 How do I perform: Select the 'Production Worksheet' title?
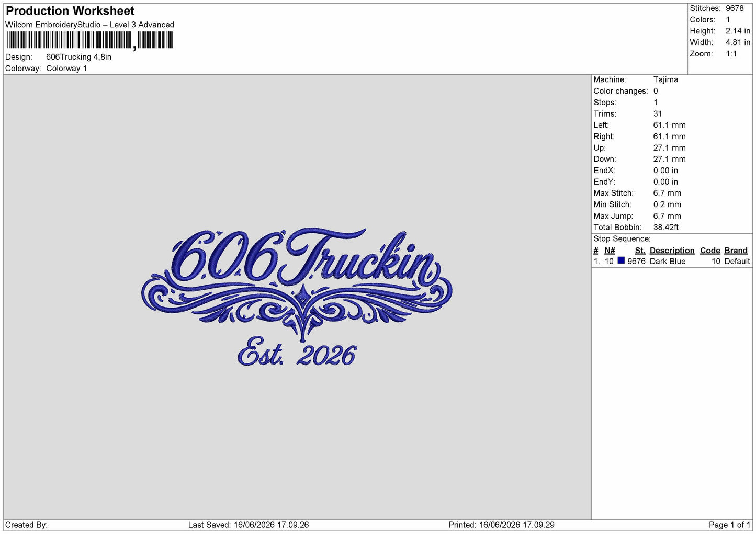70,11
